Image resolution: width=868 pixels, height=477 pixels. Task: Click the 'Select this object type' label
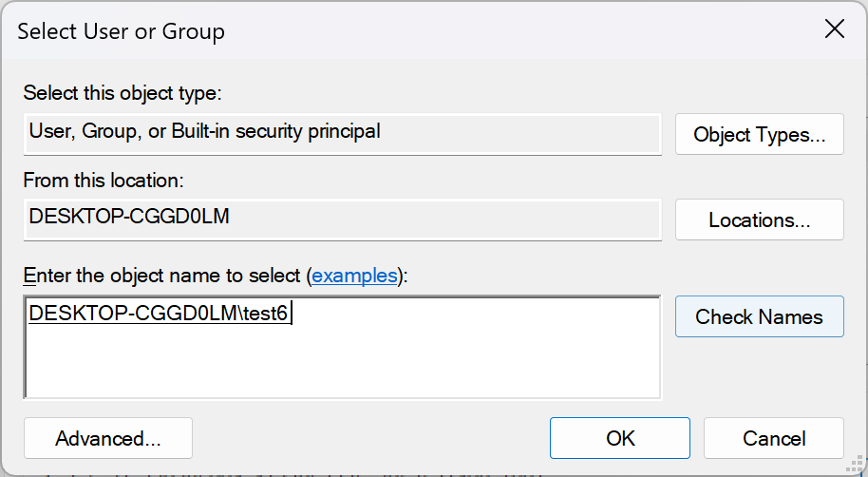pyautogui.click(x=122, y=93)
